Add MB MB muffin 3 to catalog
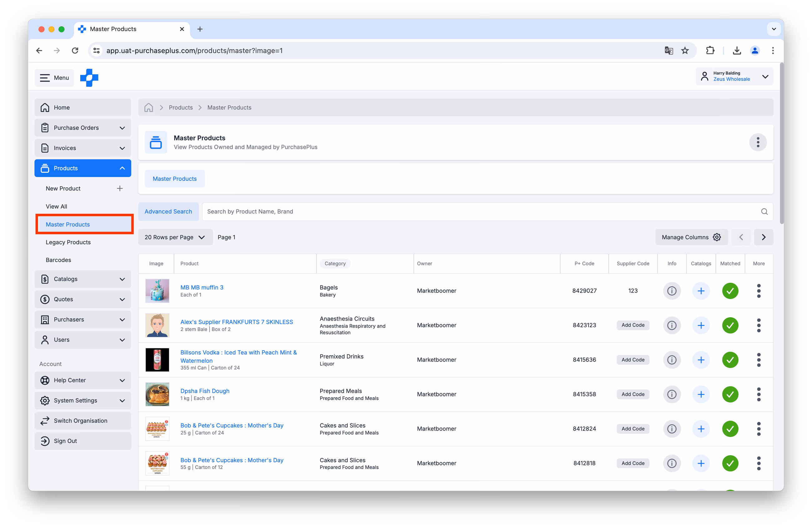The image size is (812, 528). point(701,291)
